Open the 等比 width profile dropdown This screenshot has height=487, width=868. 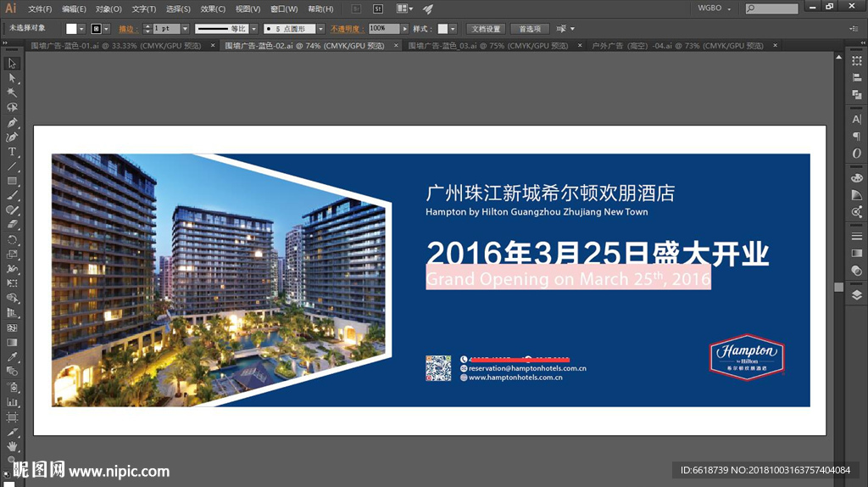tap(254, 29)
